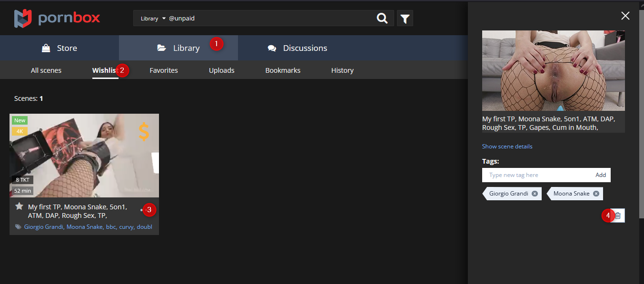This screenshot has height=284, width=644.
Task: Close the side panel with the X icon
Action: pyautogui.click(x=625, y=16)
